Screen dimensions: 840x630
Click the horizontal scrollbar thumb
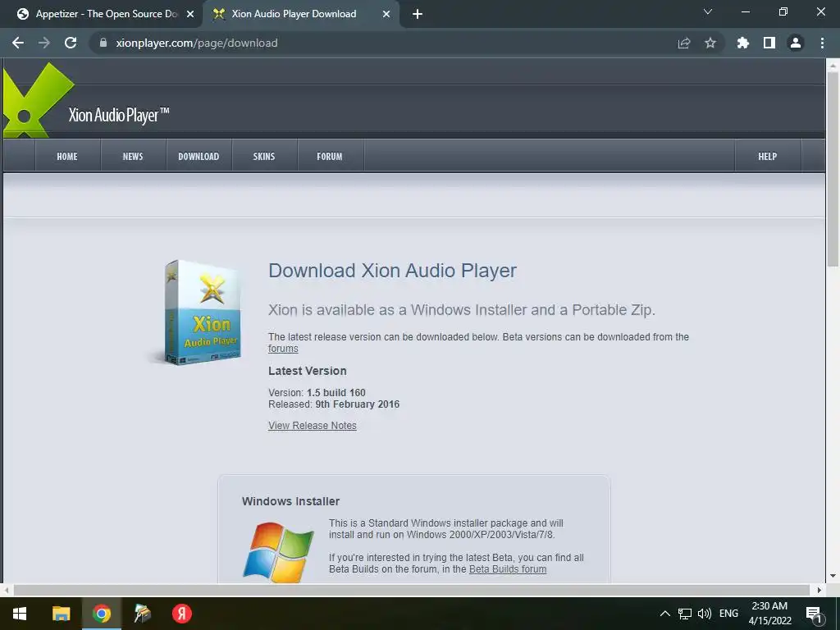(x=411, y=590)
